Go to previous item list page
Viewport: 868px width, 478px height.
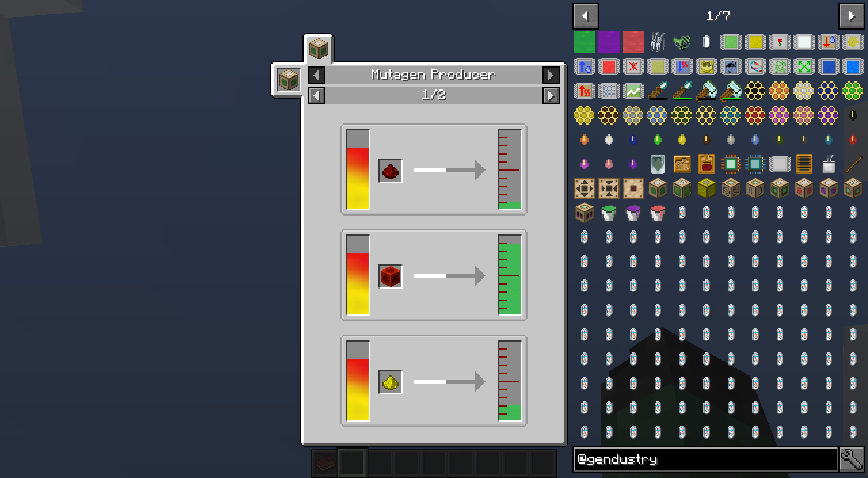pyautogui.click(x=585, y=16)
